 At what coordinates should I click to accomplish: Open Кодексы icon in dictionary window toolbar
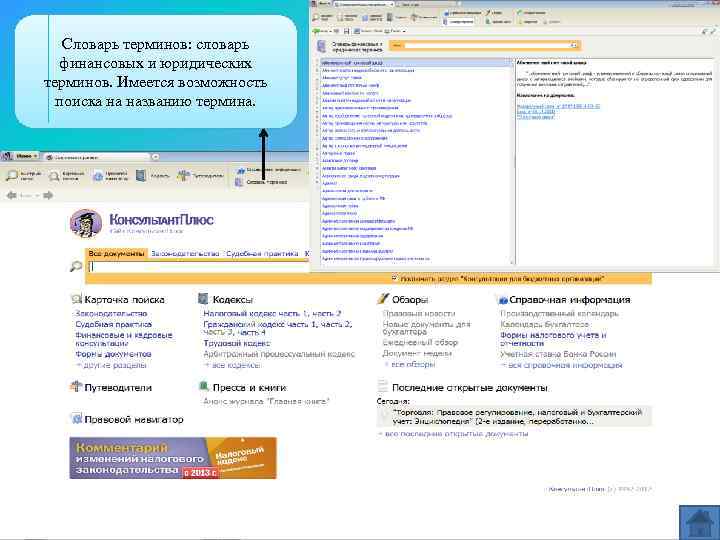[x=390, y=17]
